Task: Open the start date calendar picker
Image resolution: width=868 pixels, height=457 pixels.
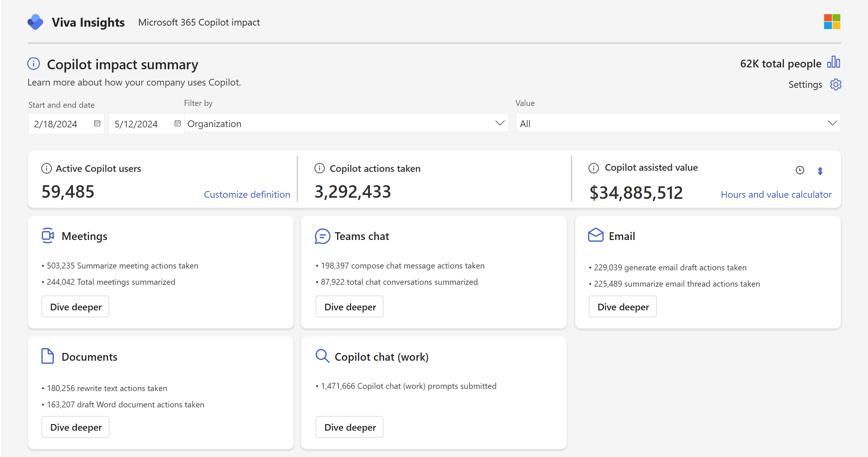Action: [x=97, y=123]
